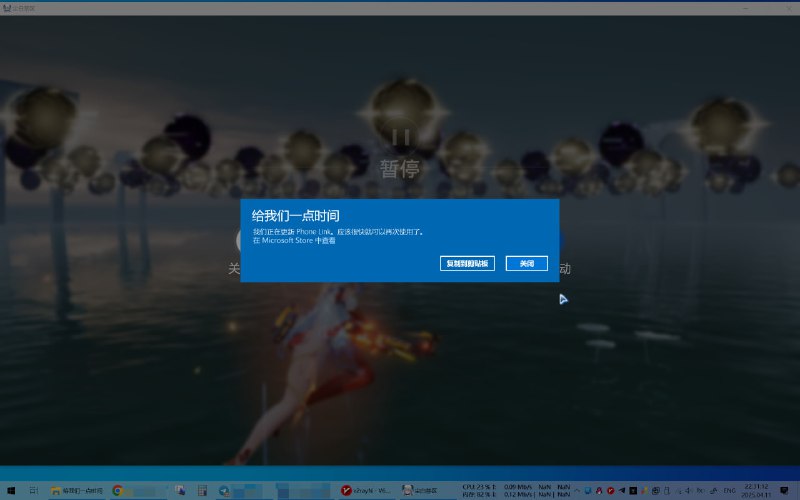Click the pause icon above 暂停
The image size is (800, 500).
(x=401, y=137)
